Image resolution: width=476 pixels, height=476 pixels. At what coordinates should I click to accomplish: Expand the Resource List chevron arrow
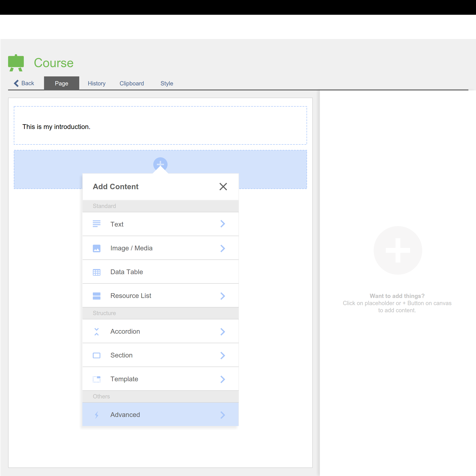pyautogui.click(x=223, y=296)
